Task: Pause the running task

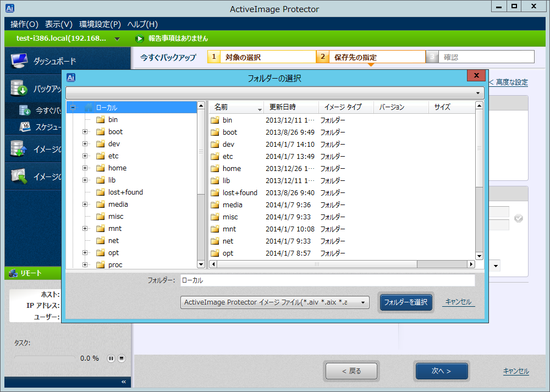Action: (x=111, y=358)
